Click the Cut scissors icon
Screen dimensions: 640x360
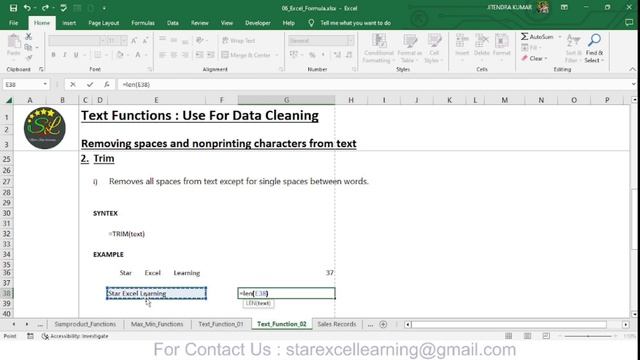[x=29, y=37]
